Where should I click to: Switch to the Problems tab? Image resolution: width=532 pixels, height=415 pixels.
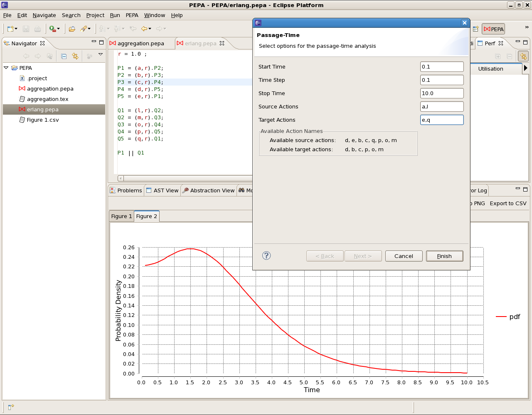point(126,191)
